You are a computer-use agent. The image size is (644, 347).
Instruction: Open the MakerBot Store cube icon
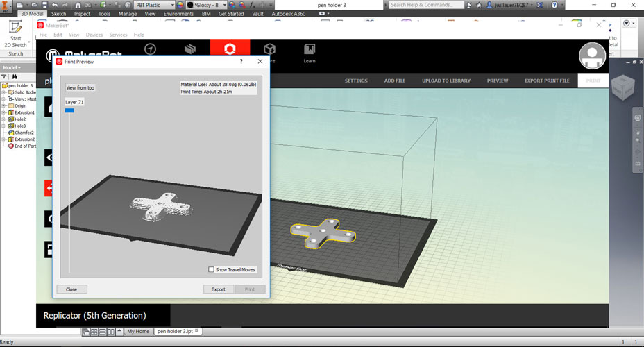pos(269,49)
